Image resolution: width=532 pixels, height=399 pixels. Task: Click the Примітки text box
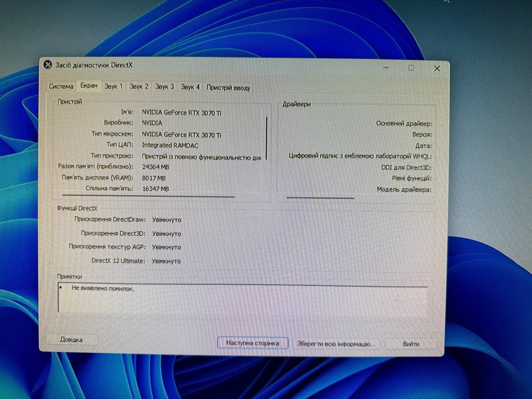point(243,298)
